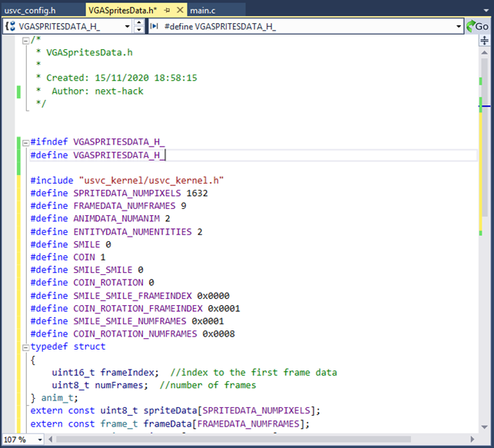Open the tab list overflow dropdown arrow

coord(486,11)
